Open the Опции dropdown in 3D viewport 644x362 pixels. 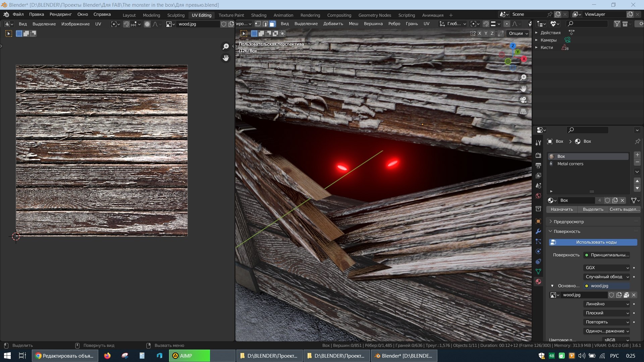click(519, 34)
